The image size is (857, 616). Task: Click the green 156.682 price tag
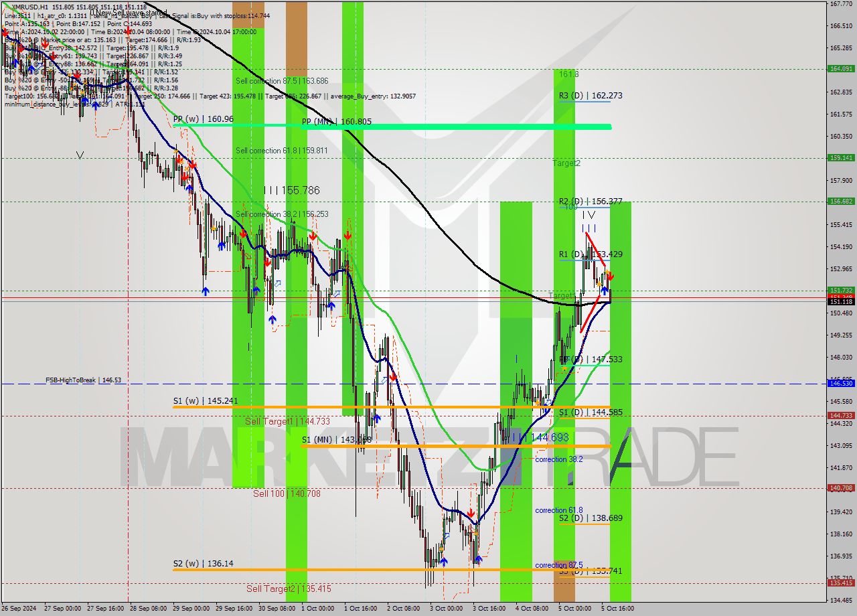(x=841, y=201)
